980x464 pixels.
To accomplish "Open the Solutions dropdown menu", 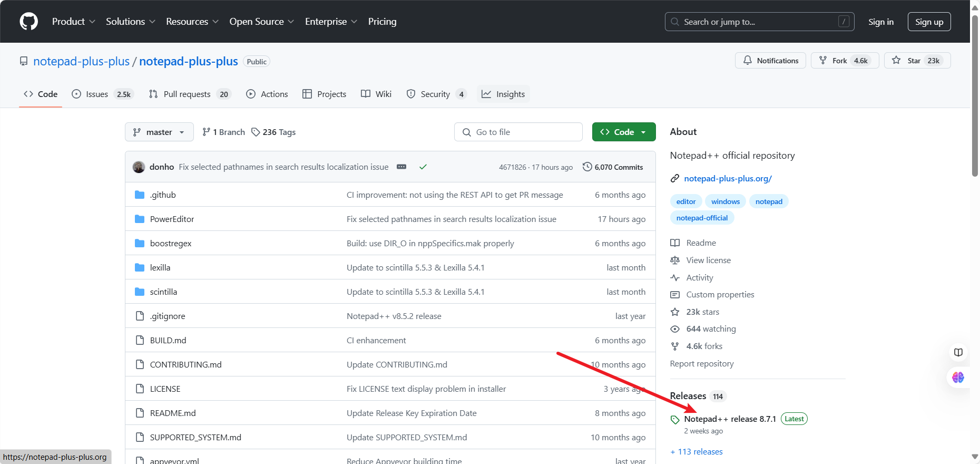I will (x=131, y=22).
